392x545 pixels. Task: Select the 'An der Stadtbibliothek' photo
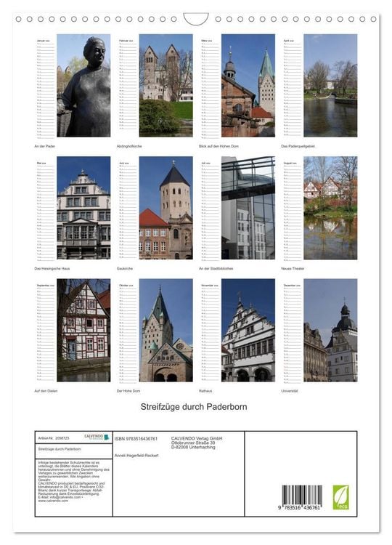tap(248, 208)
